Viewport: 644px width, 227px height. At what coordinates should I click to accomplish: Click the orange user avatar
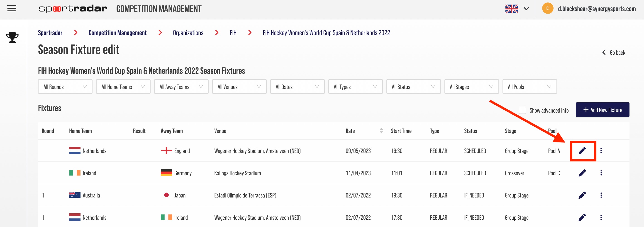pos(547,8)
